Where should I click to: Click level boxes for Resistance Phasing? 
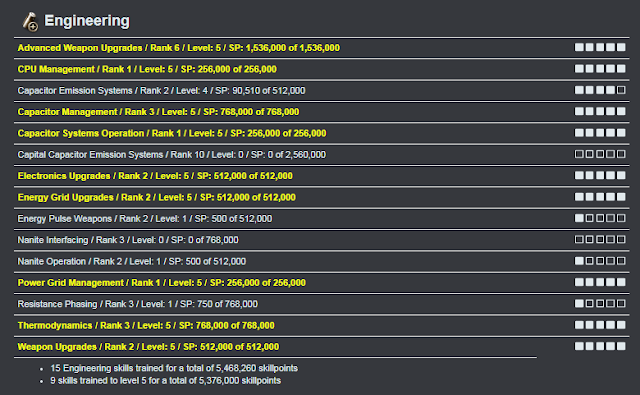click(x=600, y=303)
